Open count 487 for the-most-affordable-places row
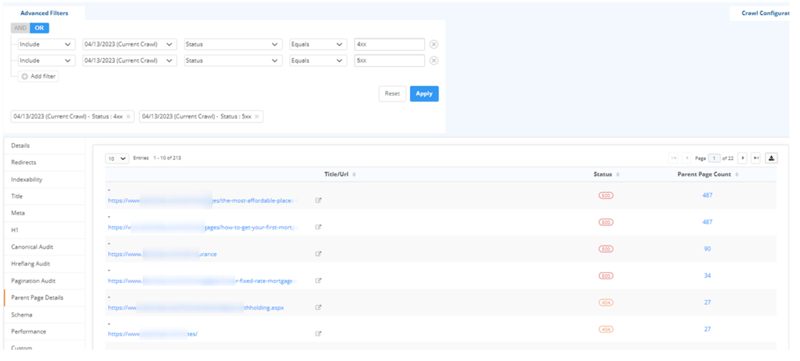 (707, 195)
